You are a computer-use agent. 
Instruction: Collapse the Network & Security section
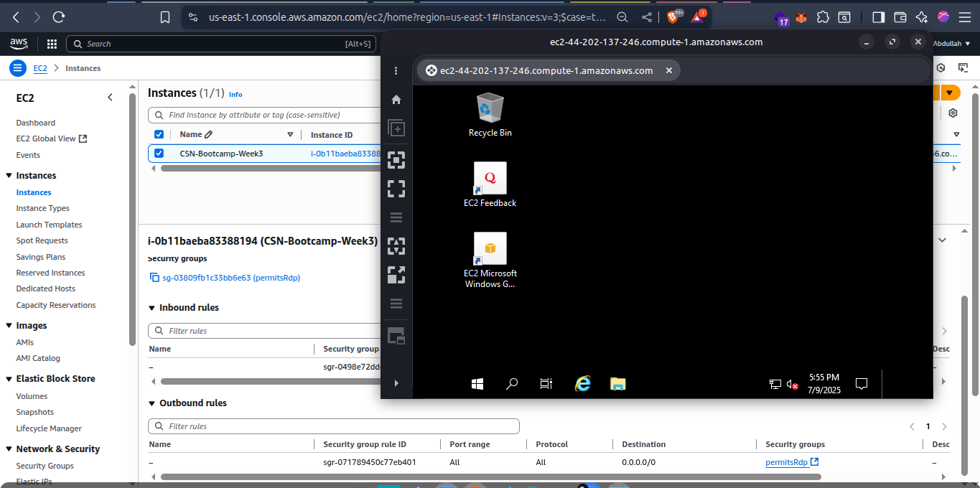pyautogui.click(x=9, y=449)
